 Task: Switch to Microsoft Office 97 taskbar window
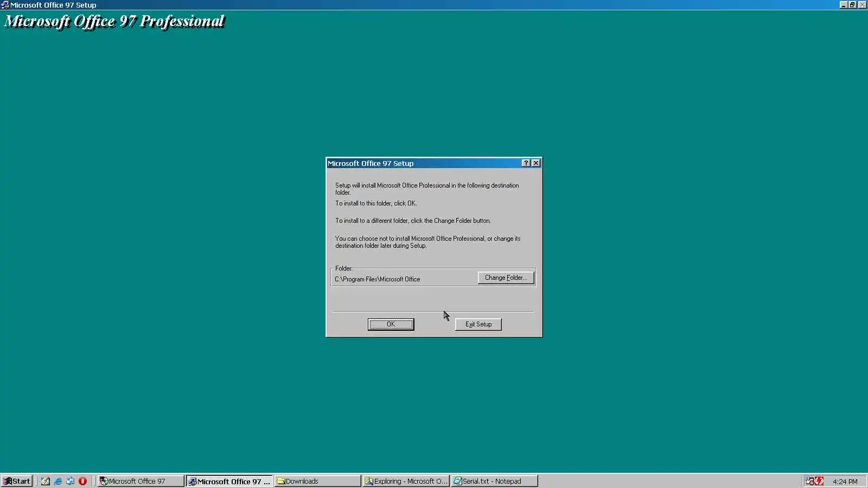(141, 481)
